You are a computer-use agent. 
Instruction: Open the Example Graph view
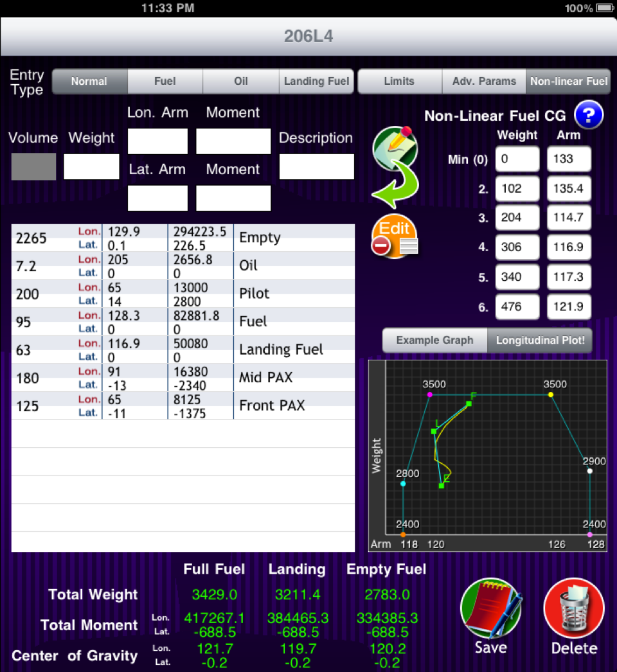[x=434, y=340]
